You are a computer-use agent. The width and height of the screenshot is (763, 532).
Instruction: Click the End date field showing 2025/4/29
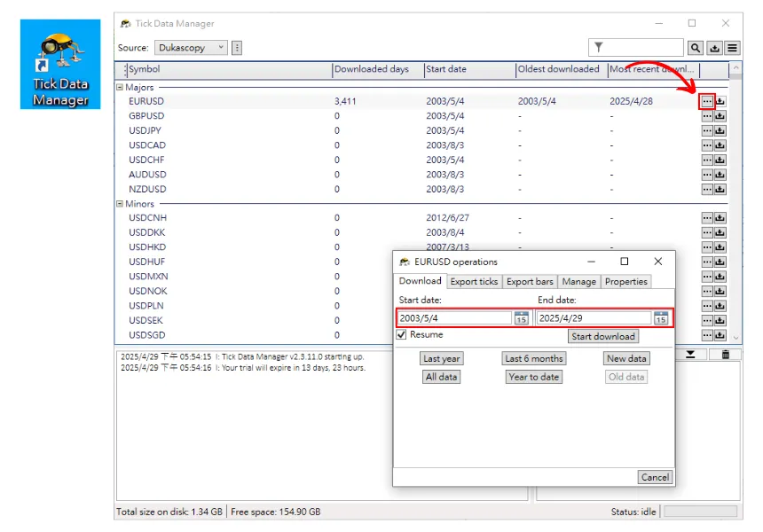pyautogui.click(x=594, y=318)
